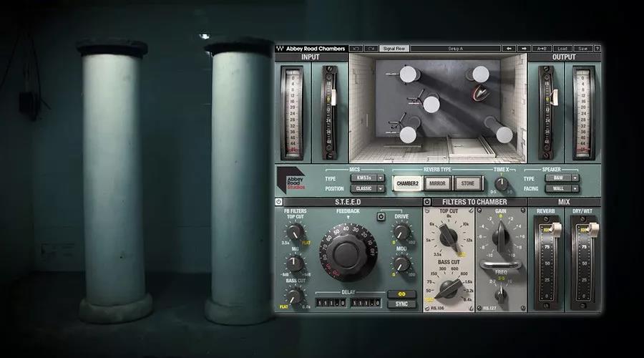Click the Save preset button
Viewport: 644px width, 358px height.
tap(582, 49)
